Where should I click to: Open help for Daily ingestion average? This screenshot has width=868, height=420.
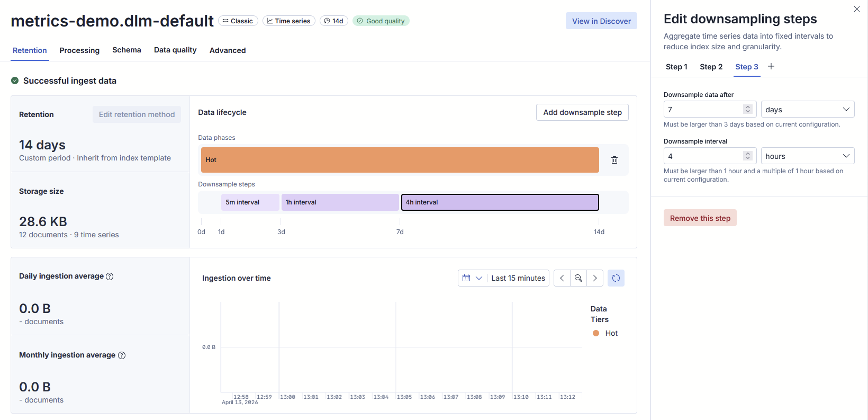(110, 276)
